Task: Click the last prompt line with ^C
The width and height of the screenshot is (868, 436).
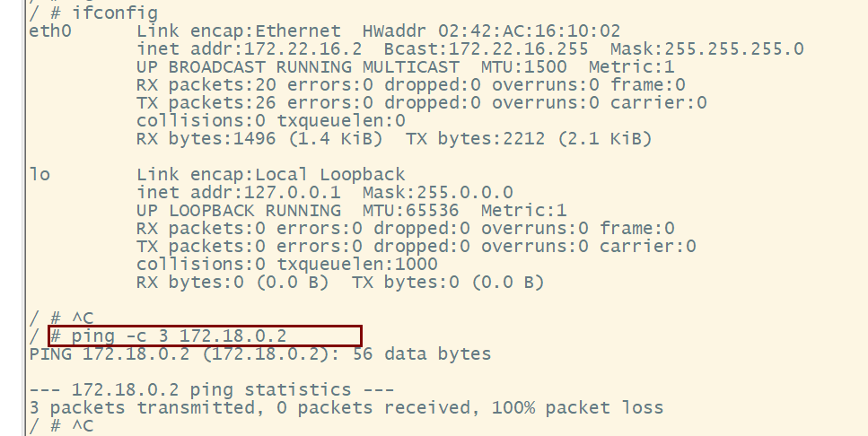Action: [x=61, y=426]
